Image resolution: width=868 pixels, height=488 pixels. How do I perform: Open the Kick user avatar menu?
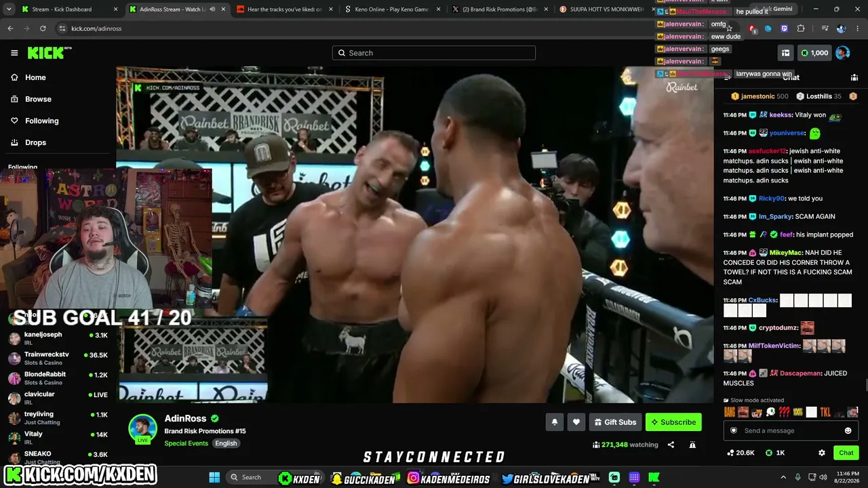pyautogui.click(x=843, y=53)
